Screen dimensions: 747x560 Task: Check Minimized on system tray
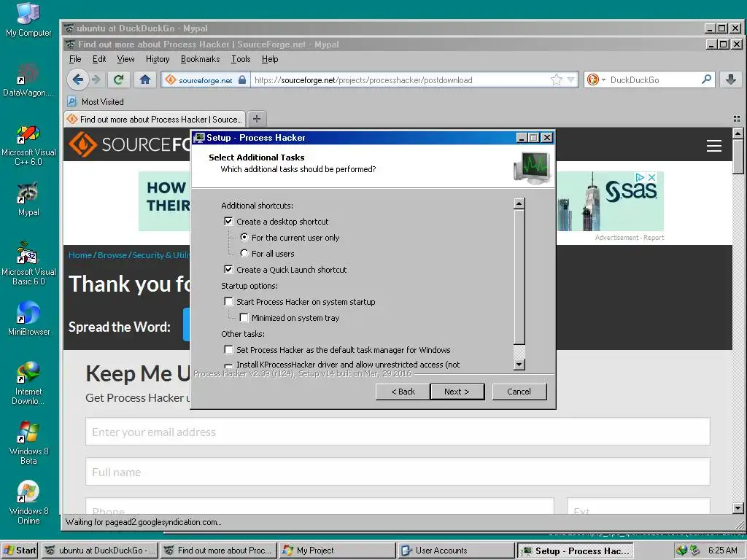[x=244, y=318]
